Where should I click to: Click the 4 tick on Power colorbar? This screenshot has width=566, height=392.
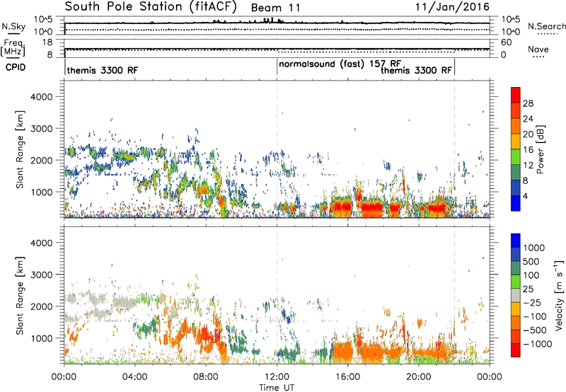pyautogui.click(x=526, y=197)
